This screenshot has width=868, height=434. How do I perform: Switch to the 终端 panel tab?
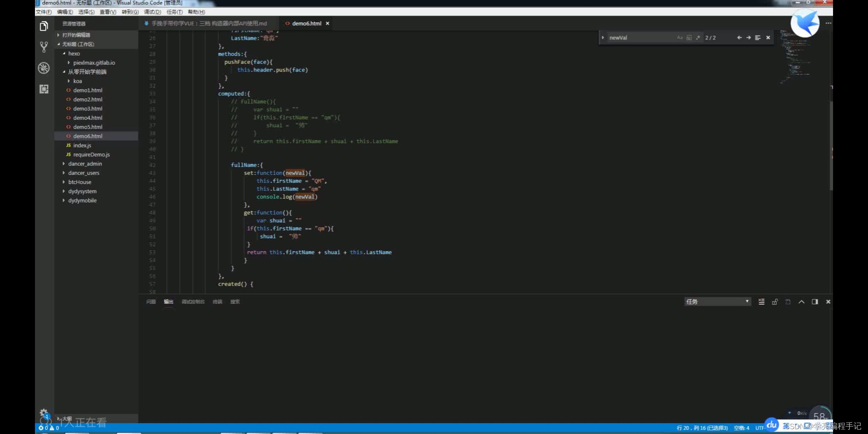217,302
